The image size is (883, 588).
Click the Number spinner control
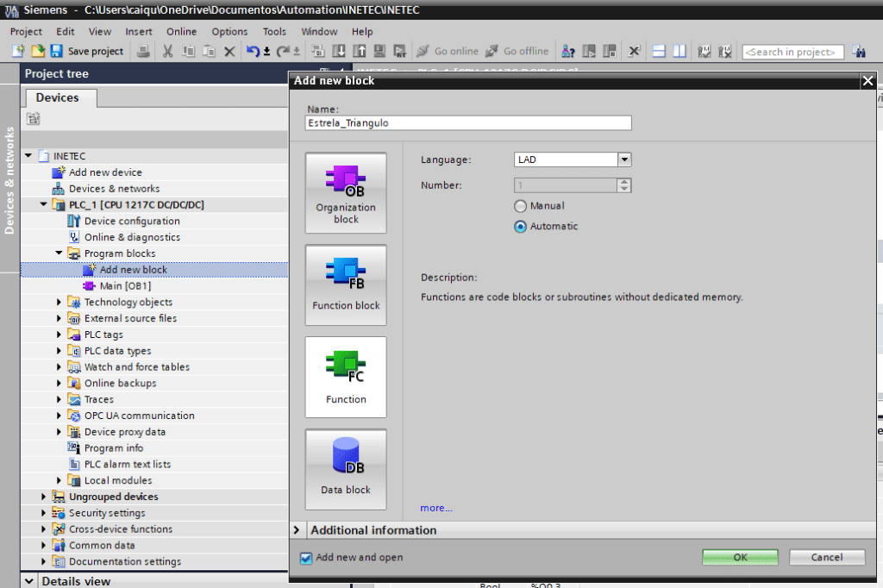tap(624, 185)
